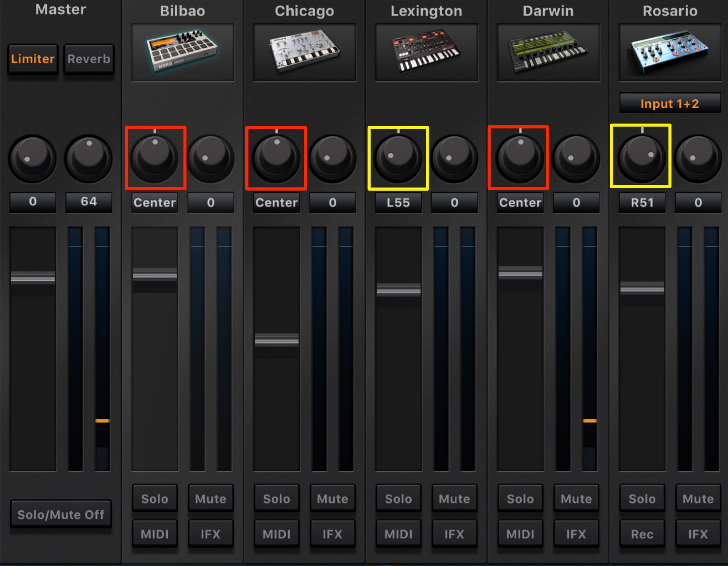Open the Chicago synth gadget icon
Image resolution: width=728 pixels, height=566 pixels.
(x=304, y=52)
